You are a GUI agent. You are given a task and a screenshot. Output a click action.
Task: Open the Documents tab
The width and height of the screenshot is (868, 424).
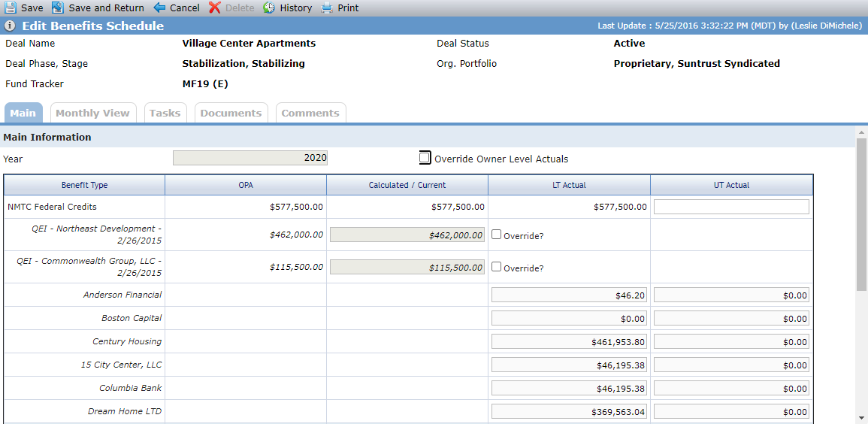click(231, 113)
